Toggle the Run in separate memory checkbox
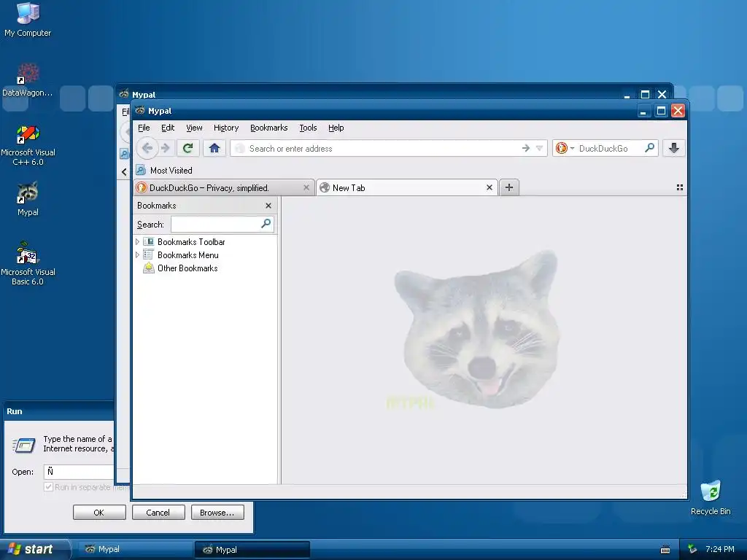 48,486
